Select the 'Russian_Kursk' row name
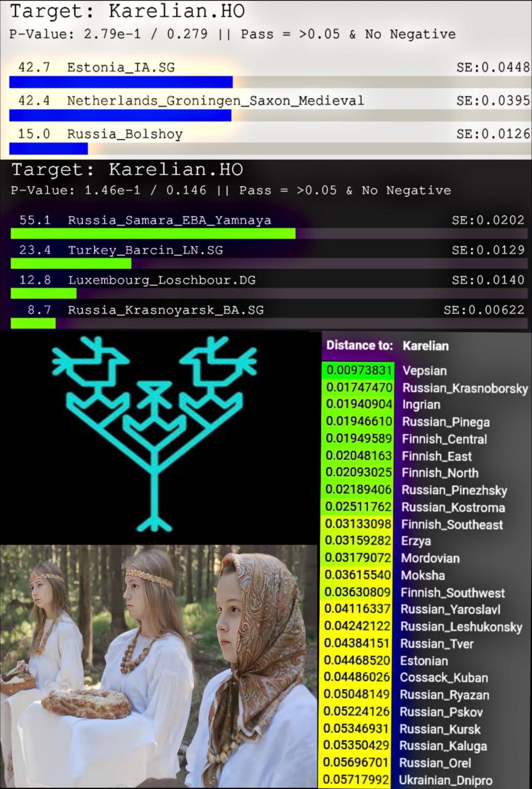 click(x=441, y=729)
